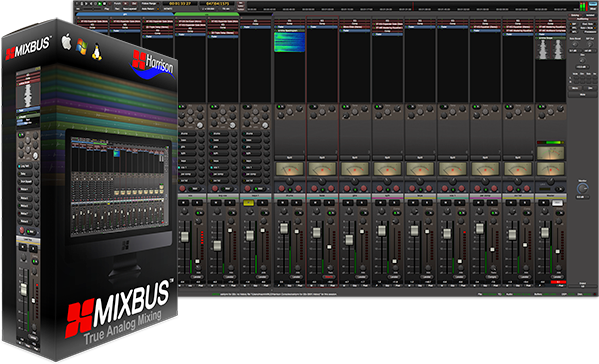Click the Linux penguin icon on the box
The height and width of the screenshot is (364, 599).
(x=97, y=52)
